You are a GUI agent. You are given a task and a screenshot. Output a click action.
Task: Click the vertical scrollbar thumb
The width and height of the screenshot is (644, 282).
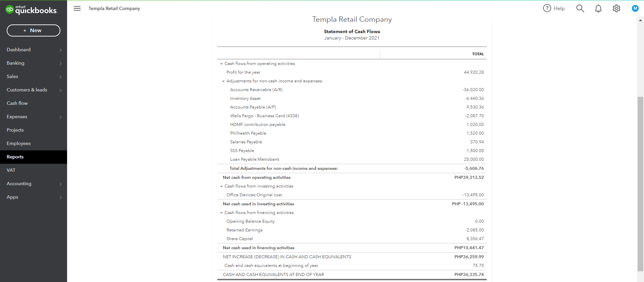click(640, 184)
